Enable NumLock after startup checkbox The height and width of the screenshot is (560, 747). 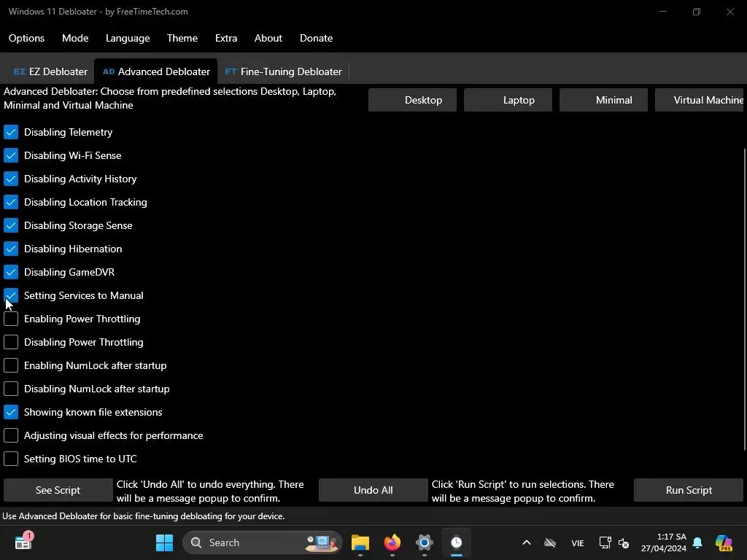click(11, 365)
